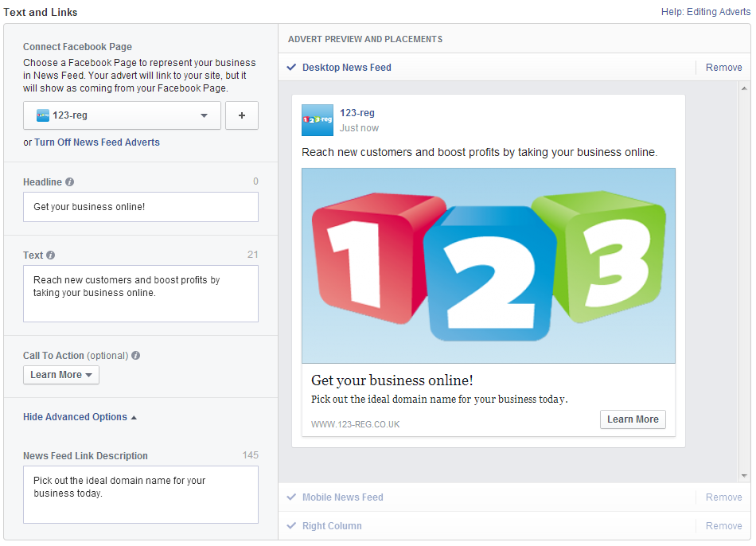
Task: Click the preview scrollbar down arrow
Action: (744, 476)
